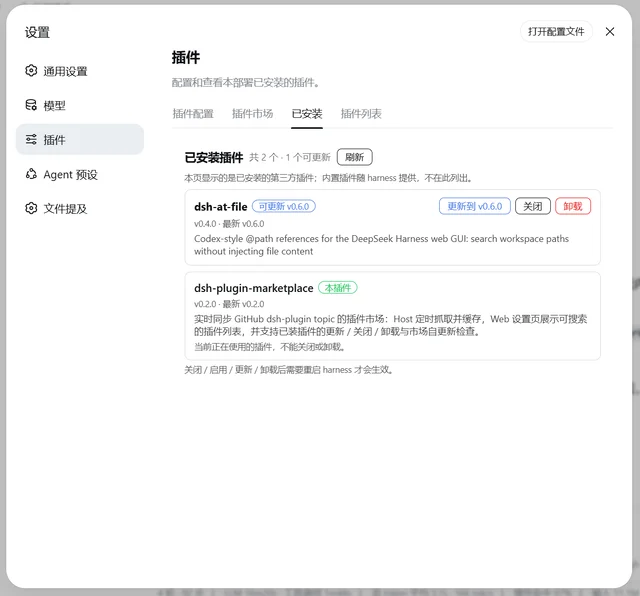Screen dimensions: 640x596
Task: Click the dsh-at-file plugin name
Action: coord(220,207)
